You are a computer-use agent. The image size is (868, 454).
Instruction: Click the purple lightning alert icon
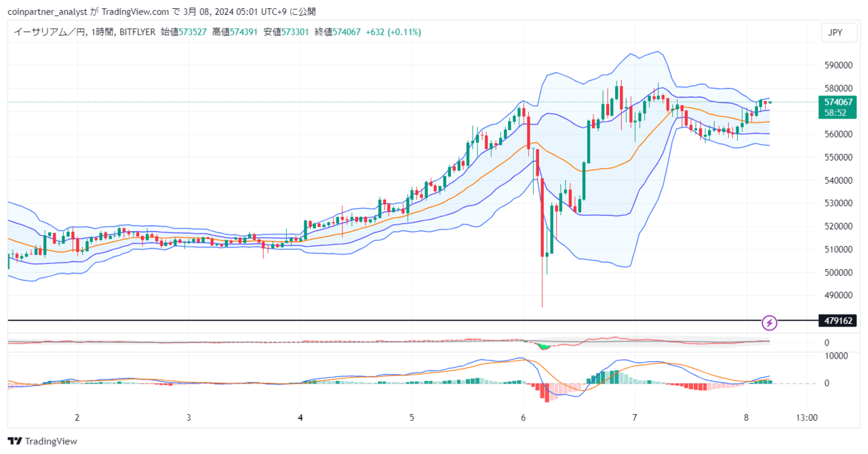770,322
